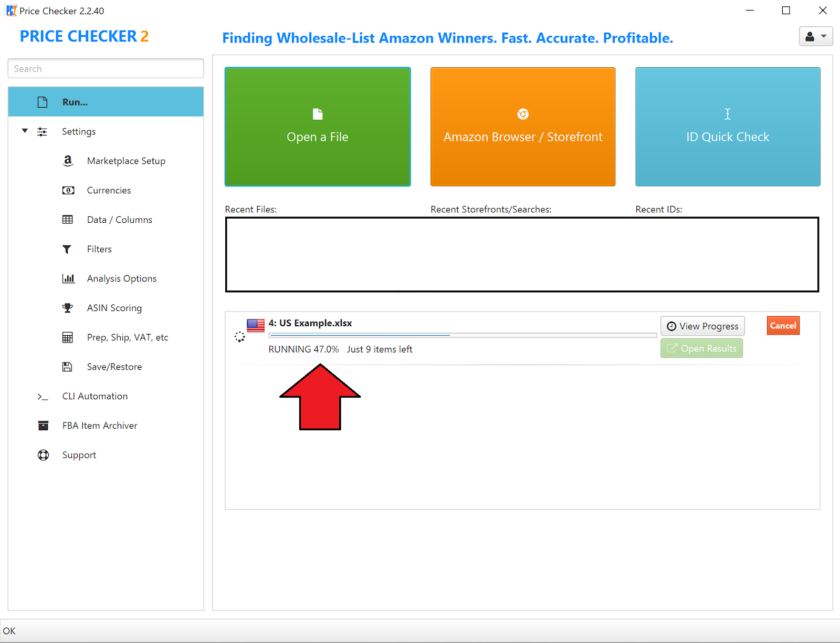This screenshot has width=840, height=643.
Task: Click the Settings sliders icon
Action: point(43,131)
